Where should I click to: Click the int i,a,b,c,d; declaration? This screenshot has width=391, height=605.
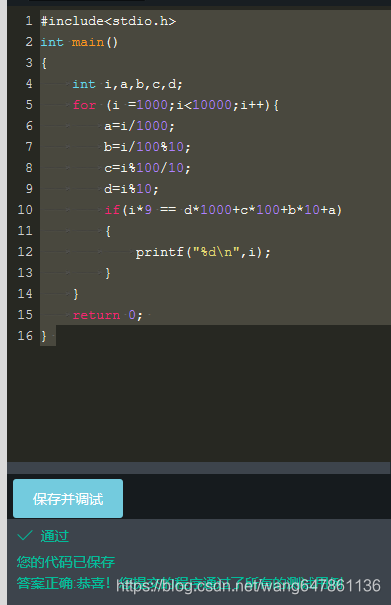point(127,84)
